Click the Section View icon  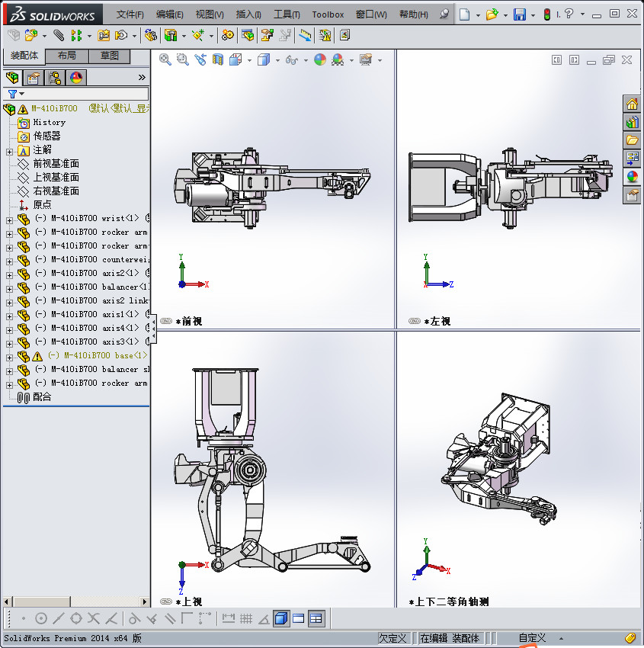tap(218, 60)
